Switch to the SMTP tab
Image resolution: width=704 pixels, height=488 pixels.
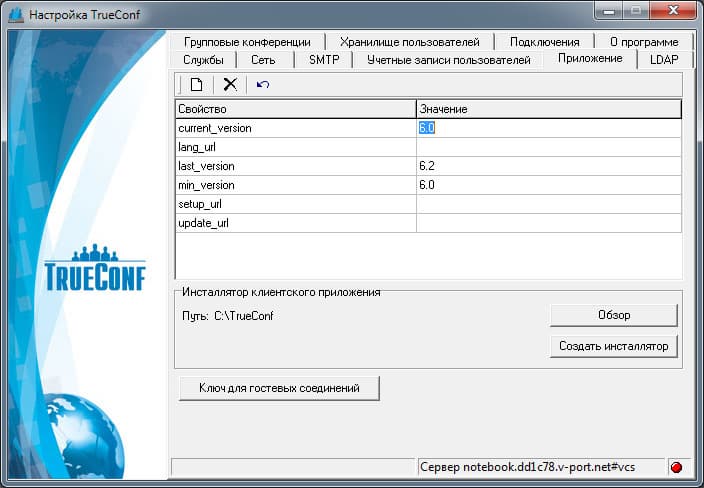pos(324,60)
